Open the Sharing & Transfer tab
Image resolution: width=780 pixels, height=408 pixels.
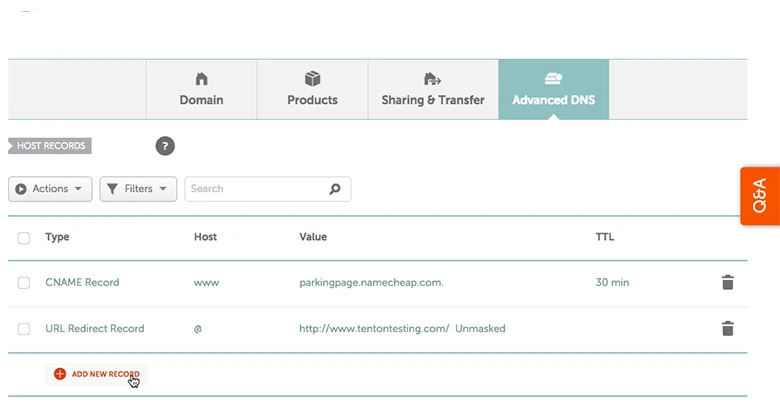coord(433,90)
